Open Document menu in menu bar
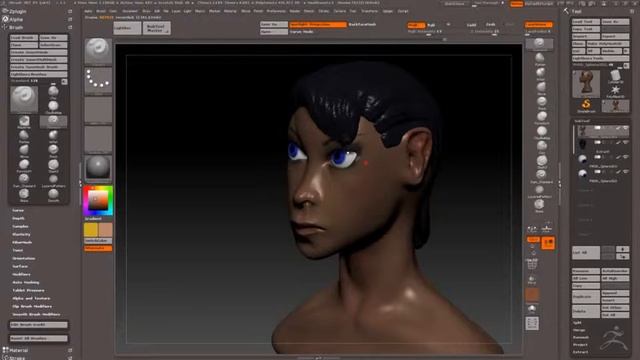This screenshot has width=640, height=360. click(130, 11)
